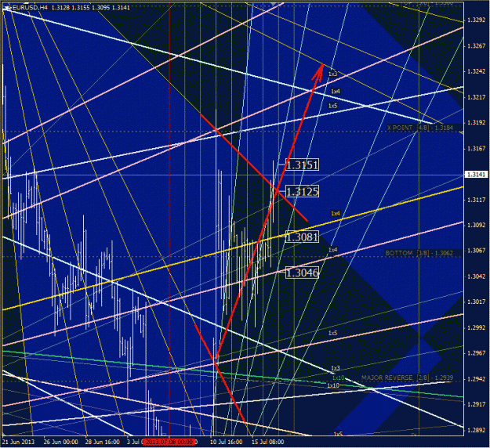Click the 1x4 label on the thick yellow line
The image size is (490, 448).
336,213
